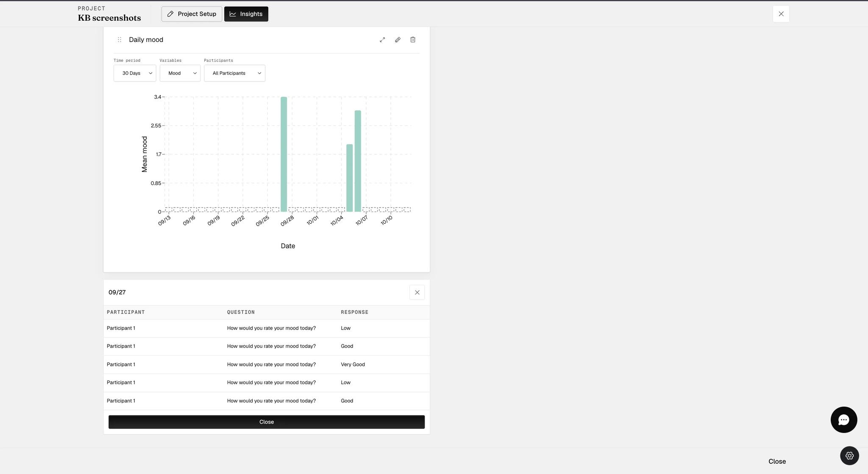868x474 pixels.
Task: Switch to the Project Setup tab
Action: 192,14
